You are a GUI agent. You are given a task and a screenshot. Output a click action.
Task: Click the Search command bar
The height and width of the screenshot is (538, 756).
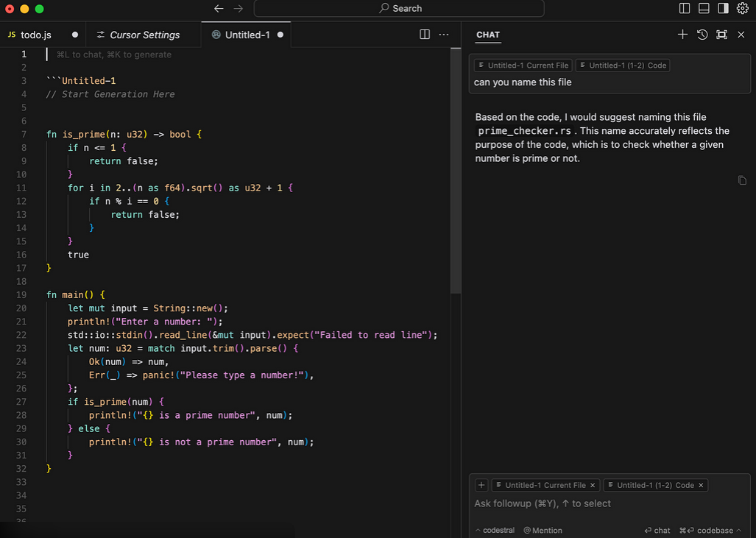coord(399,9)
